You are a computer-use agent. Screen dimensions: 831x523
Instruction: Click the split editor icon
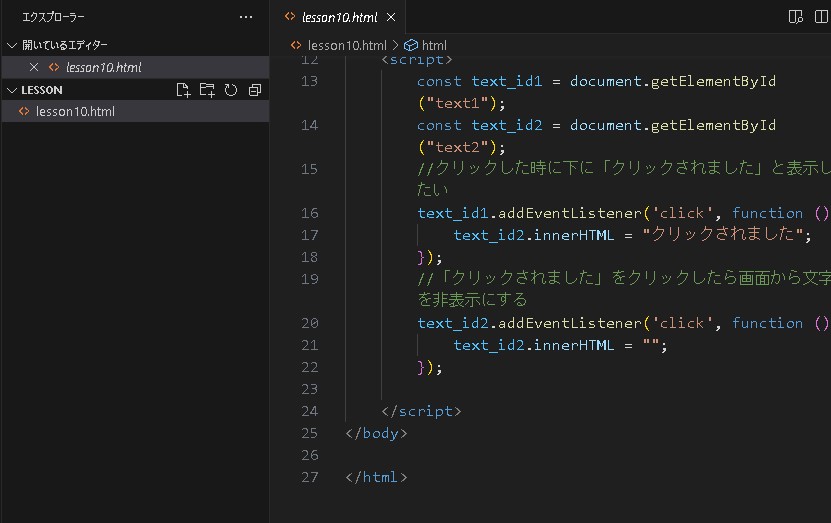822,17
